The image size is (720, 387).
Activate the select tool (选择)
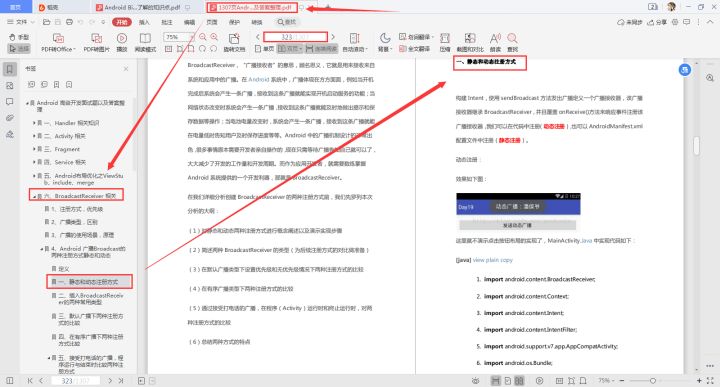(19, 48)
